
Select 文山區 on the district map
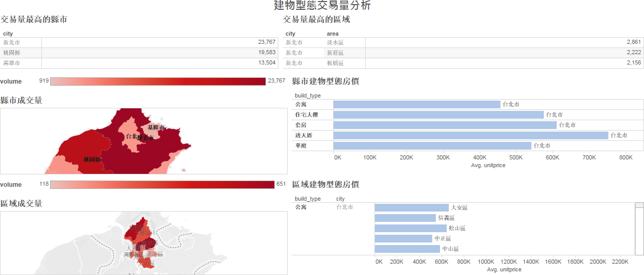pos(147,263)
